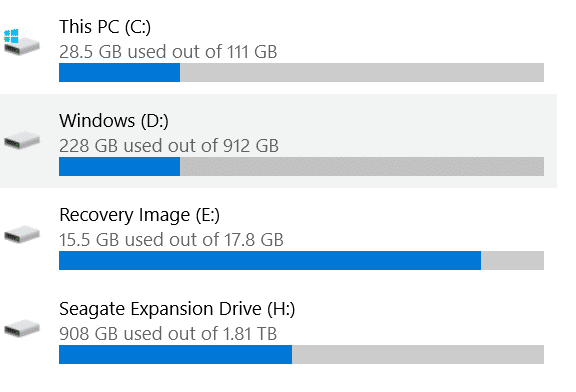This screenshot has height=392, width=576.
Task: Click the This PC (C:) drive icon
Action: tap(22, 42)
